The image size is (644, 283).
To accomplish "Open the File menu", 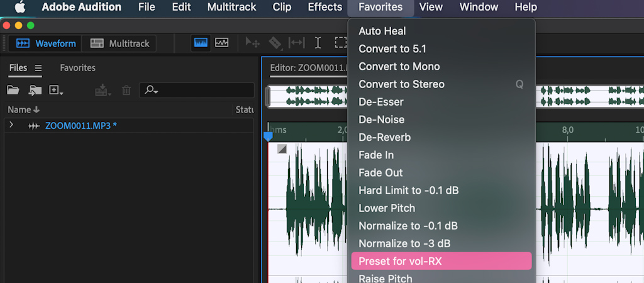I will 147,7.
